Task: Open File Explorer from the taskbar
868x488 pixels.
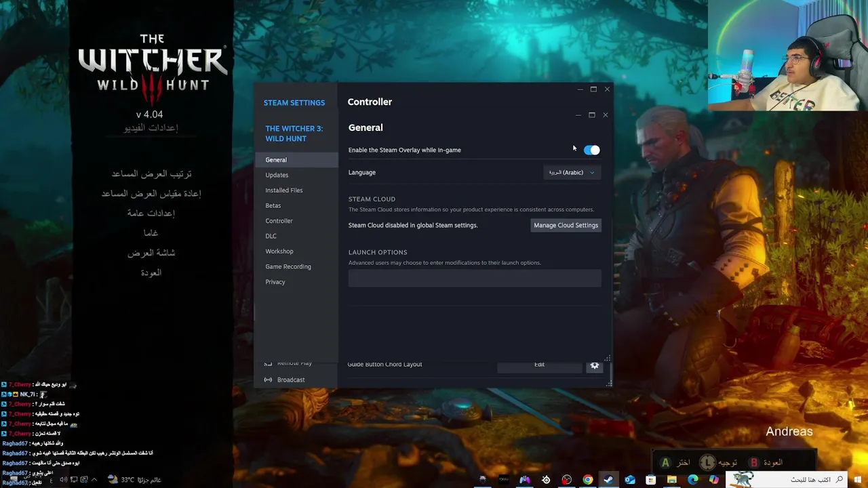Action: tap(672, 480)
